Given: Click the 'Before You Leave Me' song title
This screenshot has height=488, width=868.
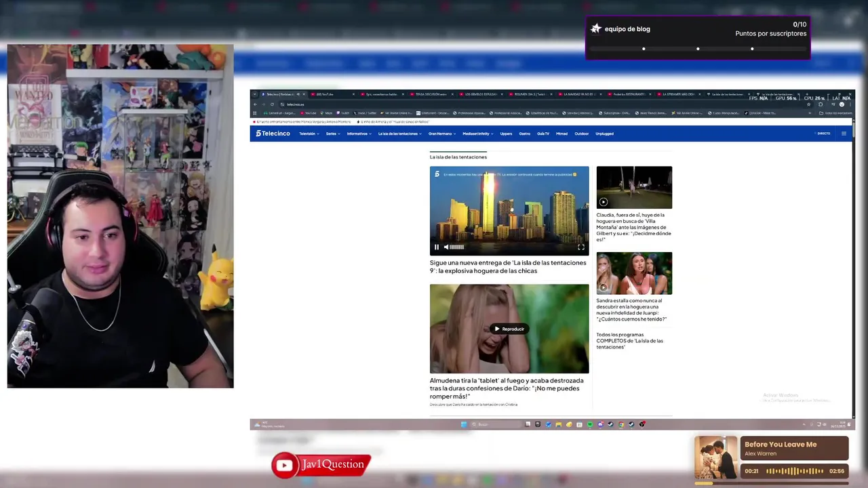Looking at the screenshot, I should click(x=781, y=445).
